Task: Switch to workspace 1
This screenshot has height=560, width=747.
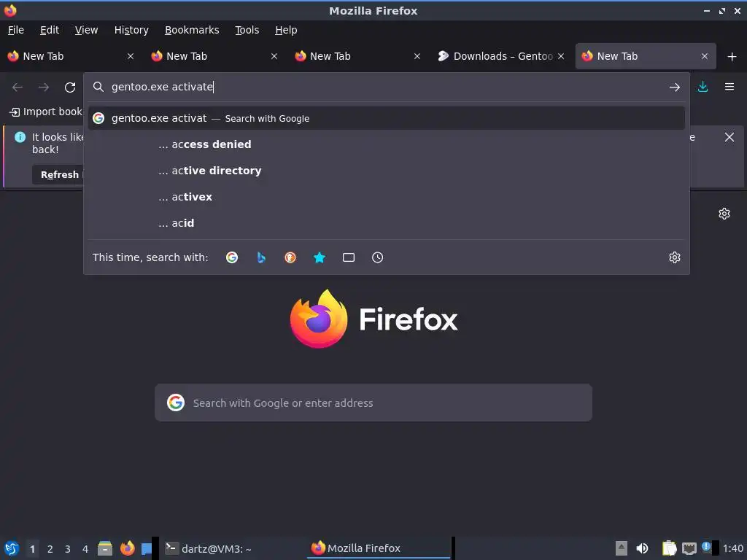Action: pyautogui.click(x=32, y=549)
